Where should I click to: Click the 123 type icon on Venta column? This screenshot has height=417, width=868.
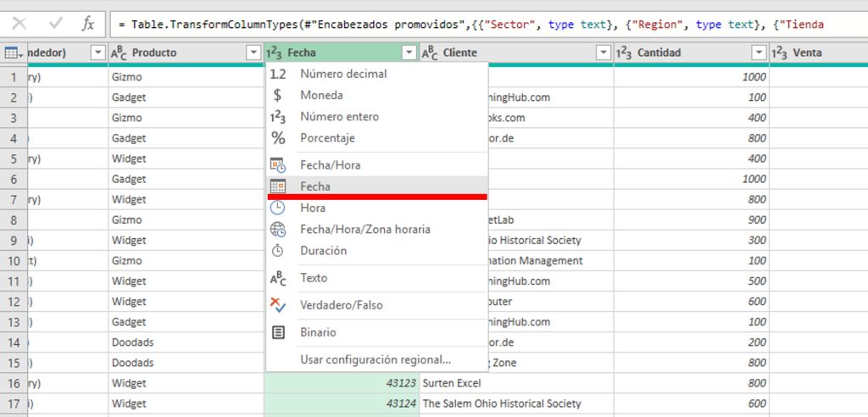click(x=780, y=53)
